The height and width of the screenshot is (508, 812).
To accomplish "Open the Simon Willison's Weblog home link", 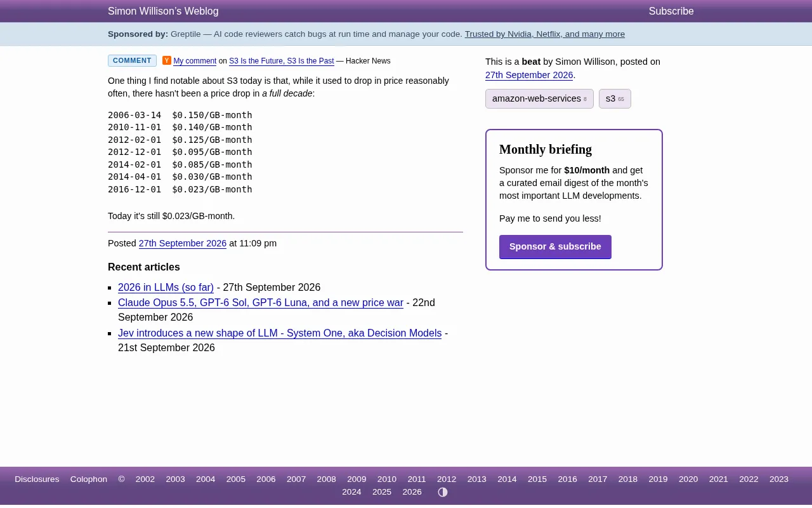I will 163,11.
